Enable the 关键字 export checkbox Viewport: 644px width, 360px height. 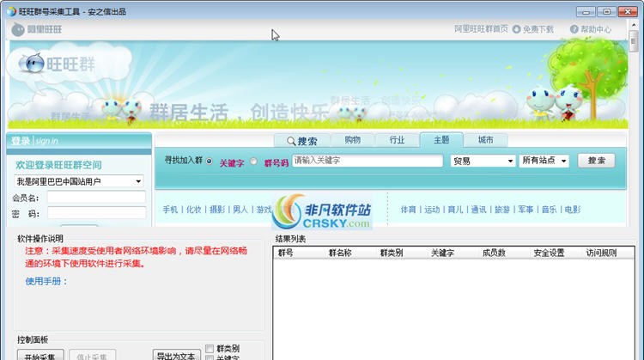click(x=210, y=358)
